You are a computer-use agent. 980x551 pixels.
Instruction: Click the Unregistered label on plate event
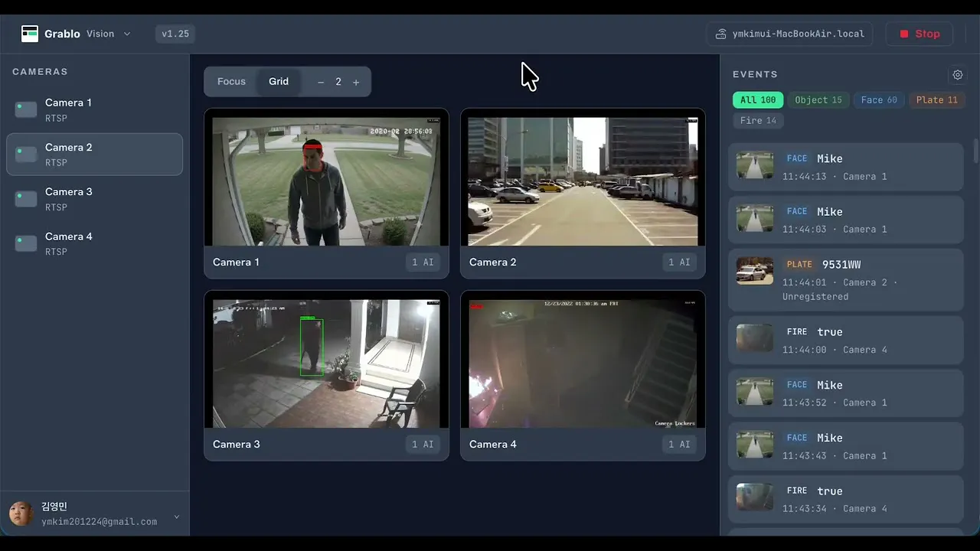tap(815, 297)
